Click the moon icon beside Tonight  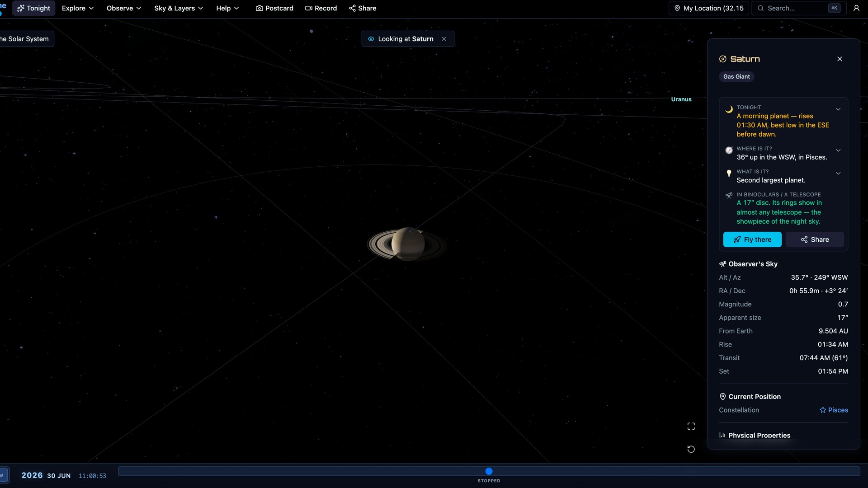[x=729, y=109]
